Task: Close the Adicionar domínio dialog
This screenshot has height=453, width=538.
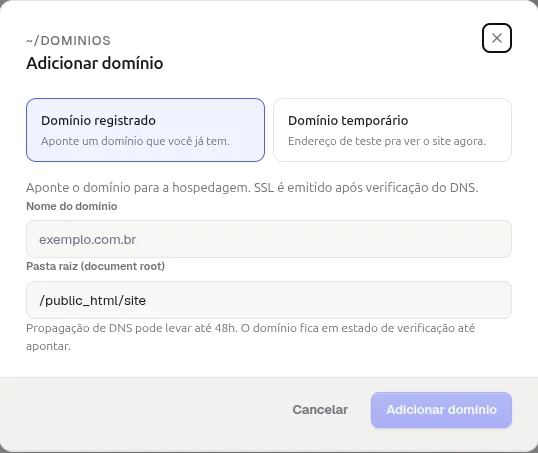Action: point(497,38)
